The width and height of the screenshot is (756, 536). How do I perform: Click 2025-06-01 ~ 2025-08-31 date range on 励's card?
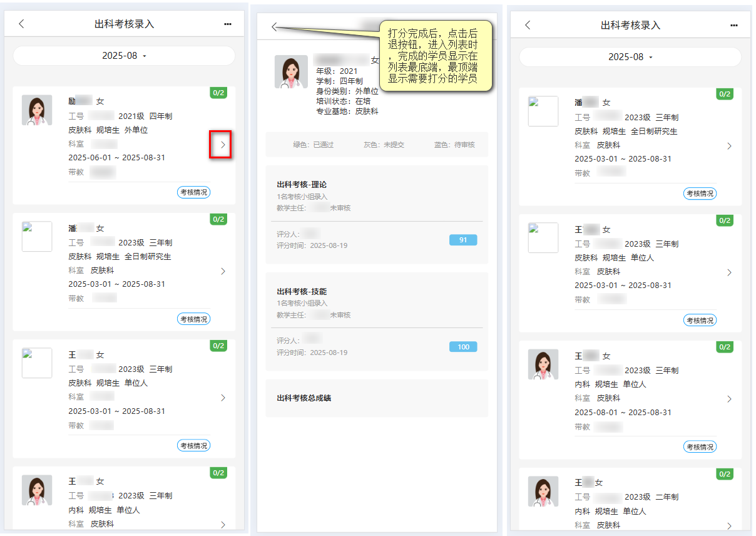pos(117,158)
